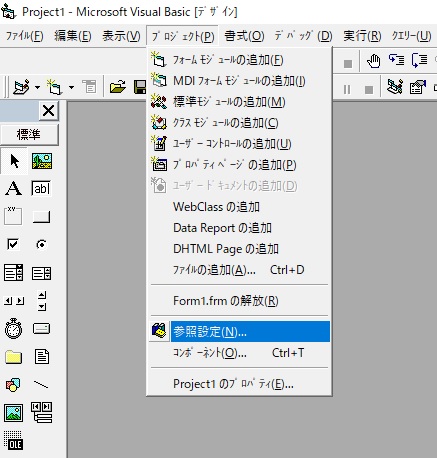Select the horizontal scrollbar tool
The height and width of the screenshot is (458, 437).
(x=14, y=301)
